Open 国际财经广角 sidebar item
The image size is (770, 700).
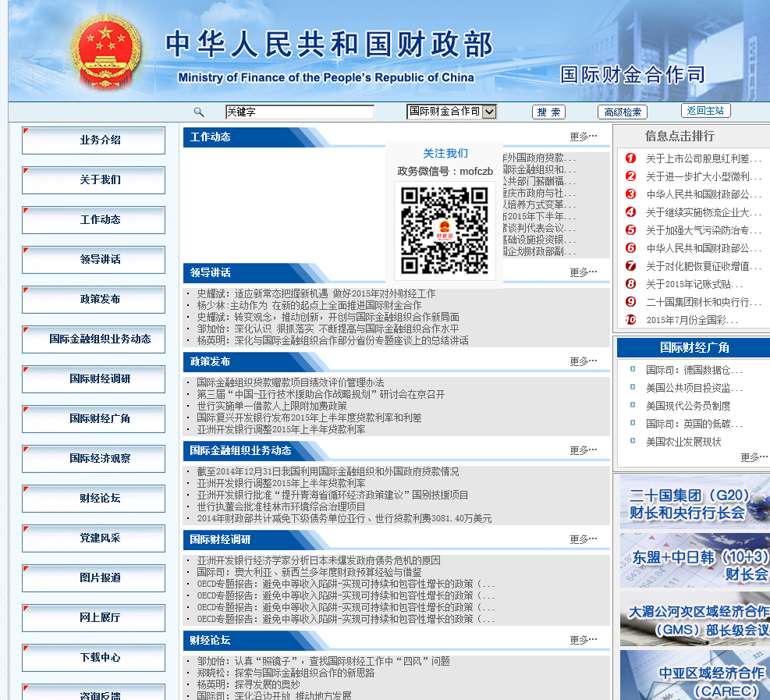pyautogui.click(x=94, y=419)
